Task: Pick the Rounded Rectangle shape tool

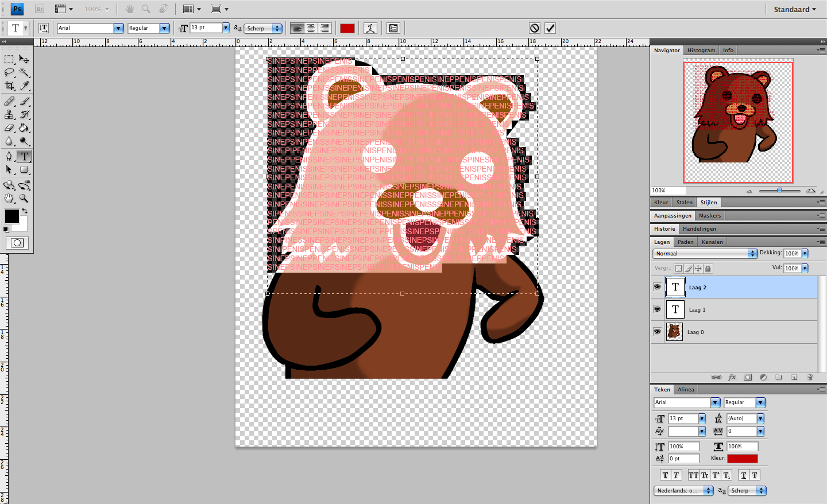Action: coord(24,170)
